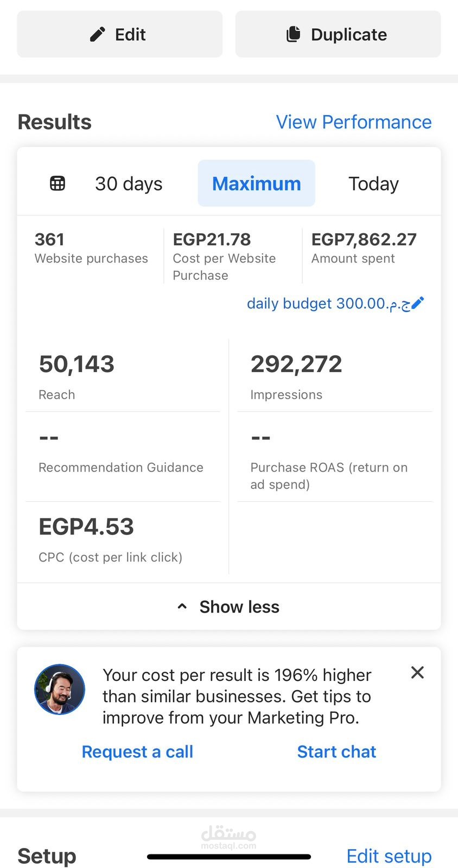This screenshot has width=458, height=868.
Task: Click the pencil icon to edit daily budget
Action: tap(415, 303)
